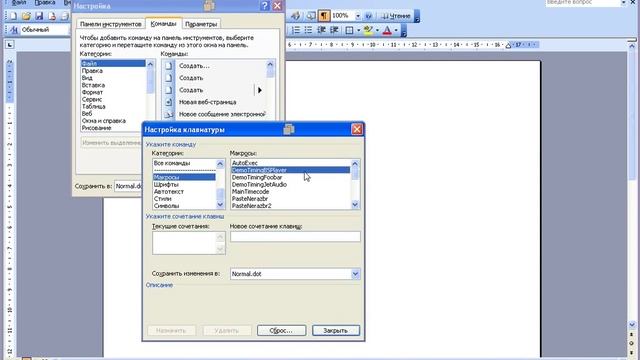Click the Decrease indent icon
The image size is (640, 360).
(321, 30)
